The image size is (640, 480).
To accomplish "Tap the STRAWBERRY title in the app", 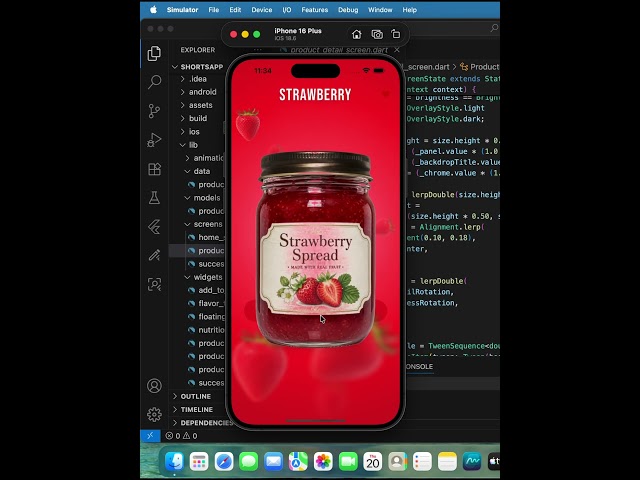I will pyautogui.click(x=315, y=95).
